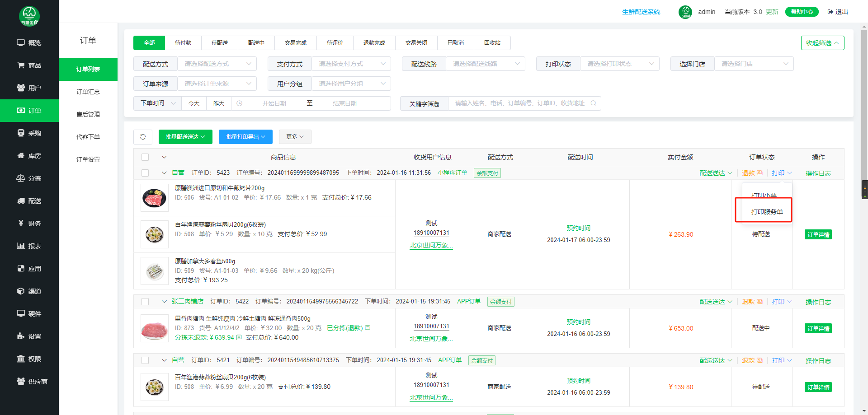The height and width of the screenshot is (415, 868).
Task: Open 操作日志 link for order 5421
Action: [818, 360]
